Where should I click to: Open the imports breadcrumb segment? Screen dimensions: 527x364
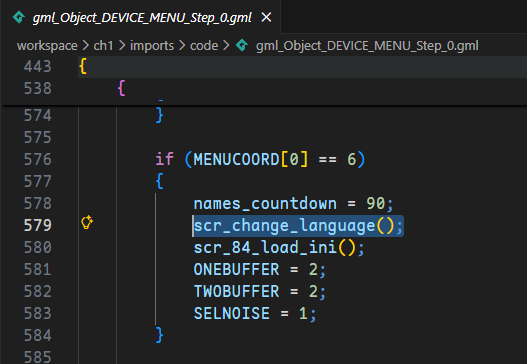click(152, 46)
